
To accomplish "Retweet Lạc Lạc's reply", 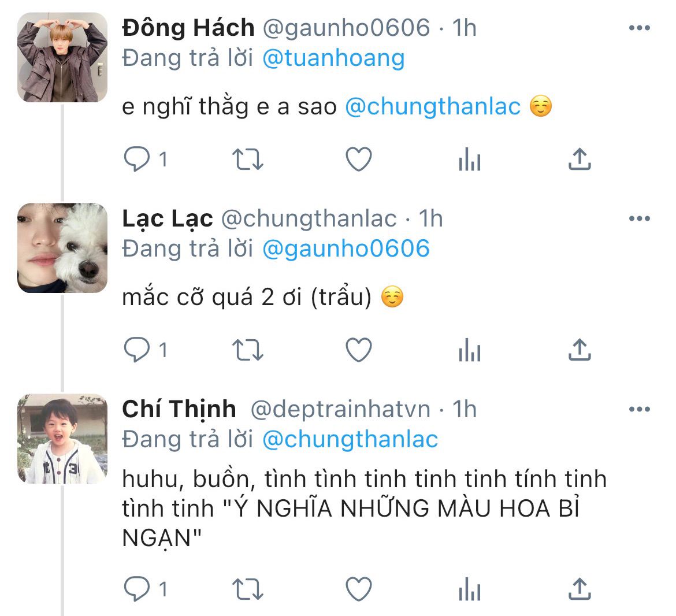I will 248,350.
